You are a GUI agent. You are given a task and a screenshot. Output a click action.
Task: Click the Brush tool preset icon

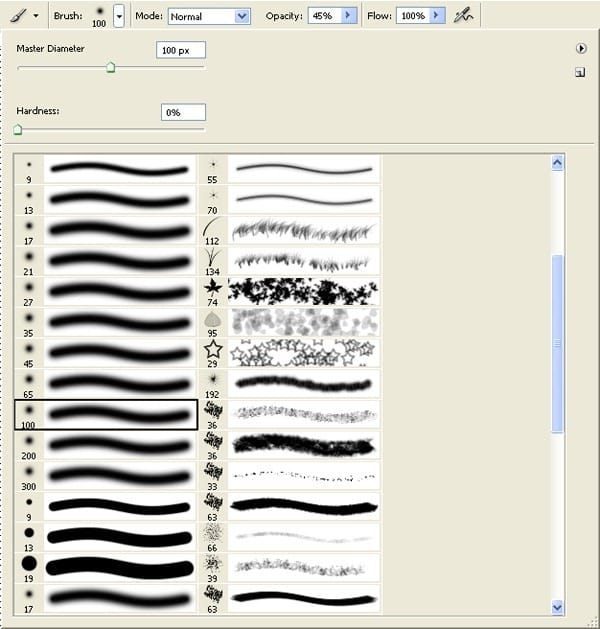18,16
